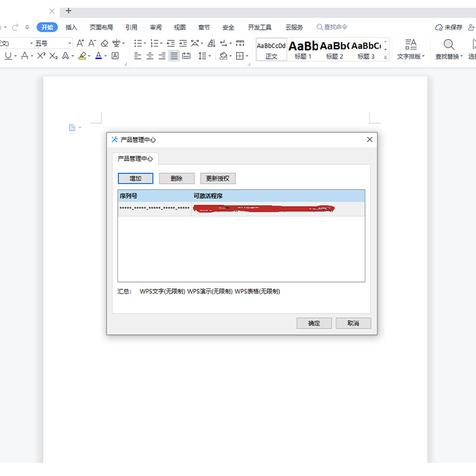476x476 pixels.
Task: Apply the 标题 2 style
Action: pyautogui.click(x=334, y=50)
